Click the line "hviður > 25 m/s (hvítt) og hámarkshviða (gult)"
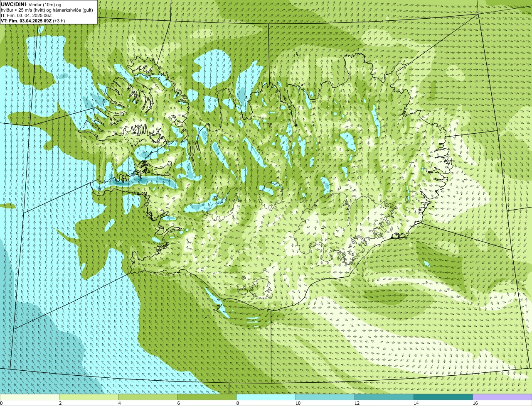This screenshot has height=406, width=532. click(x=47, y=10)
